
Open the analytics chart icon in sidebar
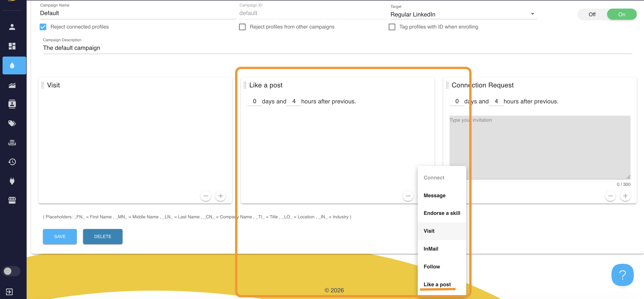[12, 86]
